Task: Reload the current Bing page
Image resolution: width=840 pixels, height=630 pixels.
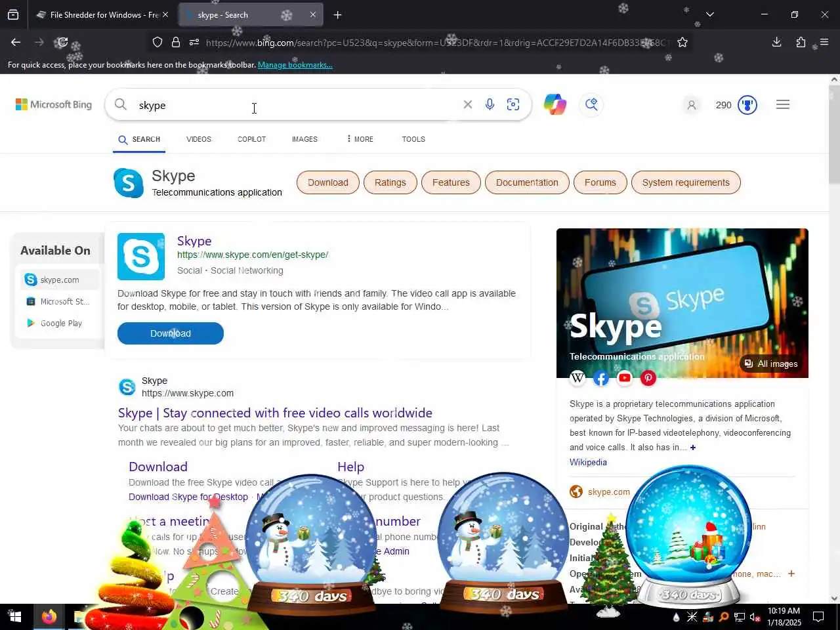Action: coord(62,42)
